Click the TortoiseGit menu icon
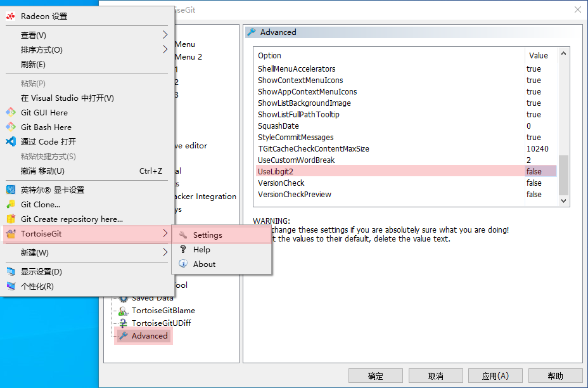The height and width of the screenshot is (388, 588). tap(11, 234)
